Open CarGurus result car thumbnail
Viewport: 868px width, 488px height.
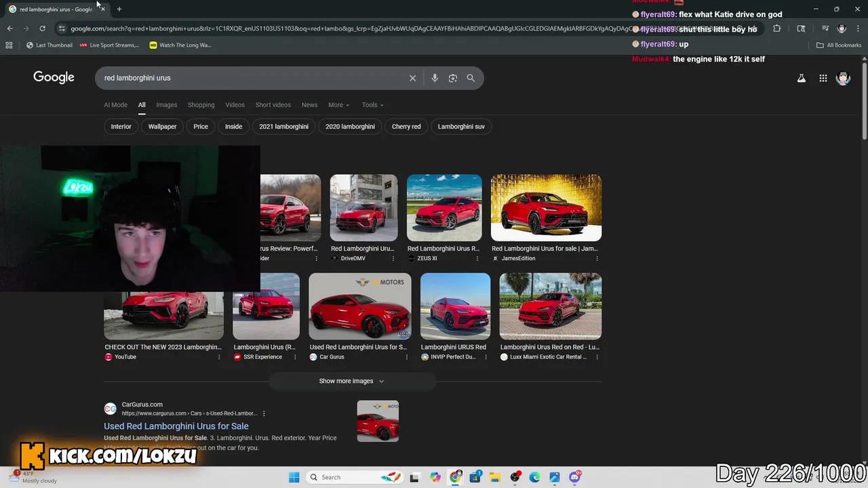tap(378, 421)
